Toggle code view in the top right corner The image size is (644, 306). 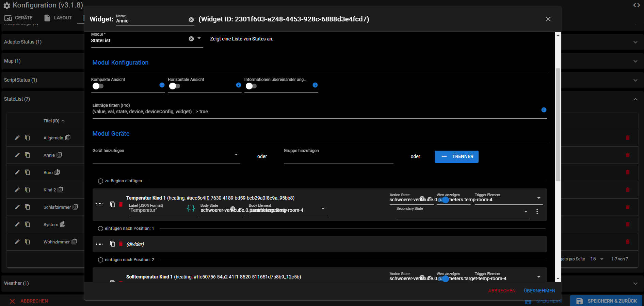pyautogui.click(x=636, y=5)
